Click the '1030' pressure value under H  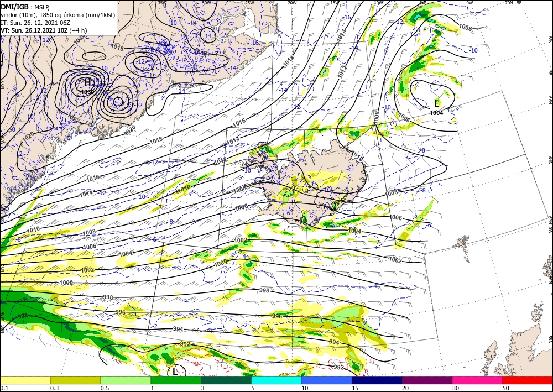tap(87, 92)
